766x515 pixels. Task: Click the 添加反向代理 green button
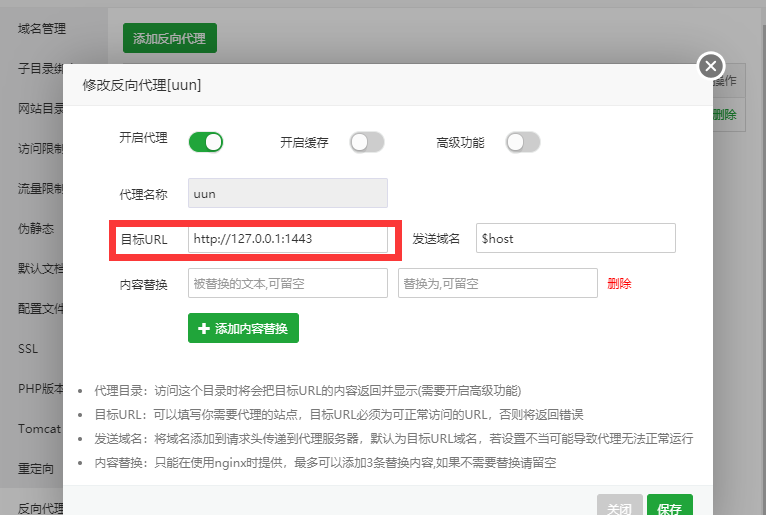coord(169,38)
